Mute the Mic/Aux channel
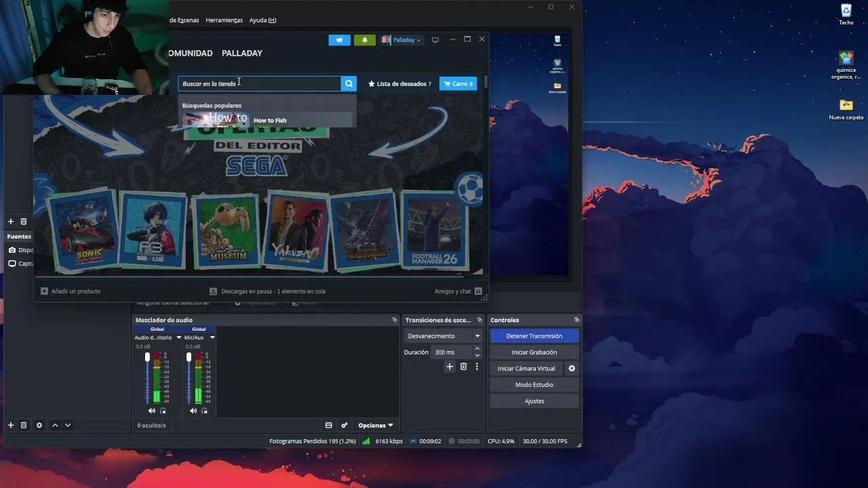868x488 pixels. point(193,411)
